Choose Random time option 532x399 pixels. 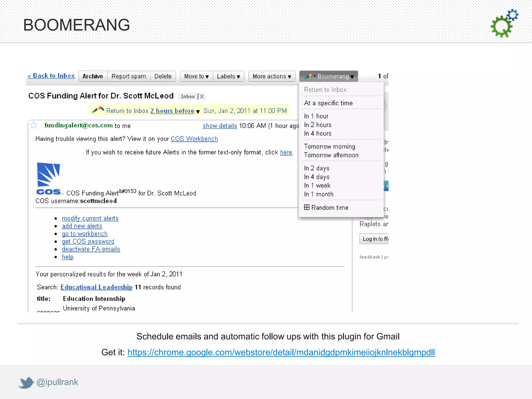(326, 208)
